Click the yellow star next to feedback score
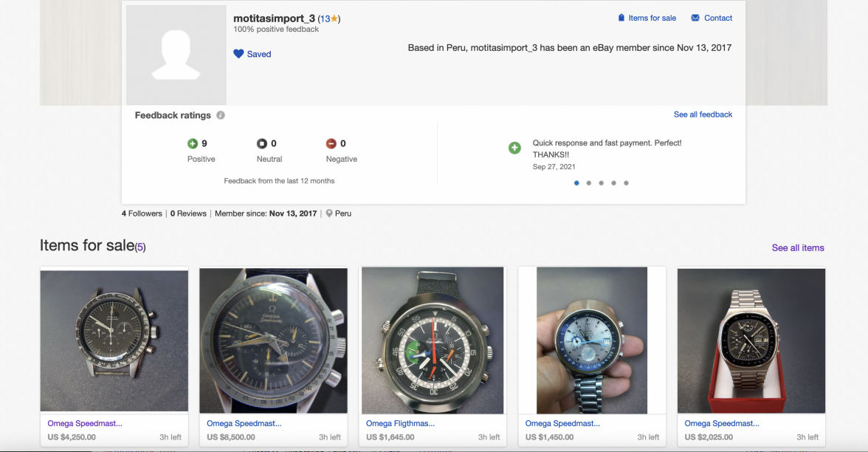This screenshot has width=868, height=452. click(334, 18)
